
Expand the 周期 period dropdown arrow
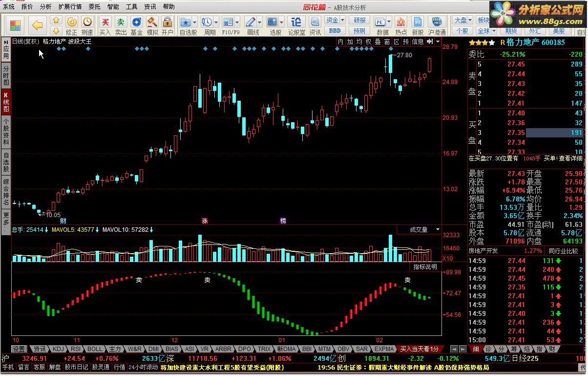pyautogui.click(x=215, y=22)
